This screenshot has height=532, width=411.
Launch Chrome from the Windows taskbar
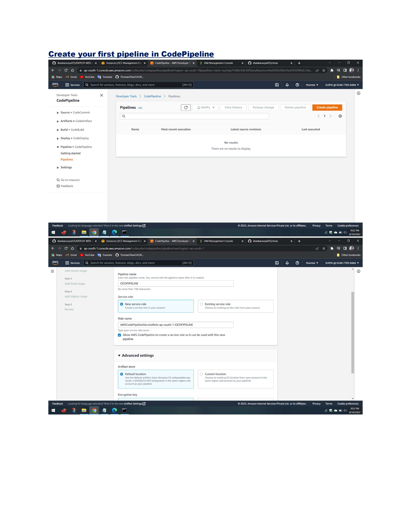[x=94, y=232]
